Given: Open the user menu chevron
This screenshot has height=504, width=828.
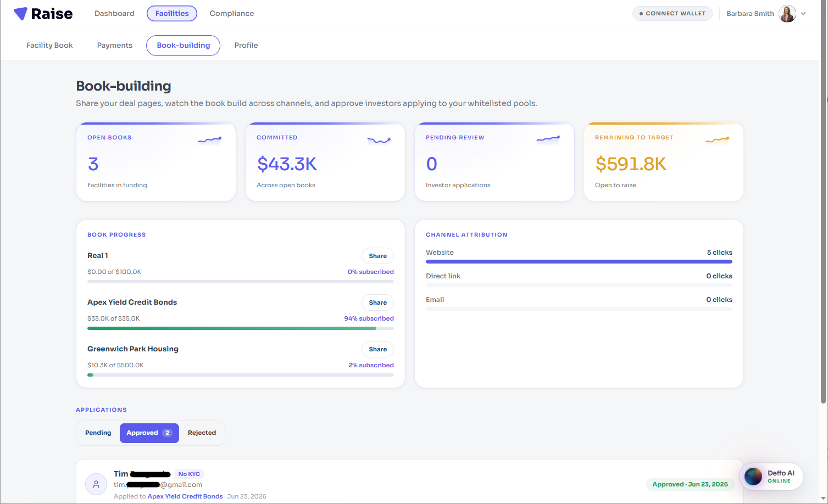Looking at the screenshot, I should tap(803, 14).
